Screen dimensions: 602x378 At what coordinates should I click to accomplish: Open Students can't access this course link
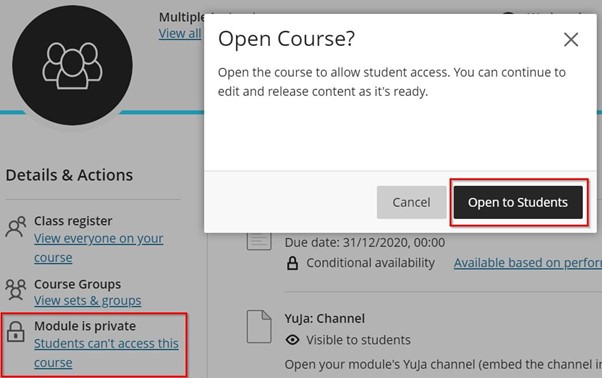tap(106, 353)
